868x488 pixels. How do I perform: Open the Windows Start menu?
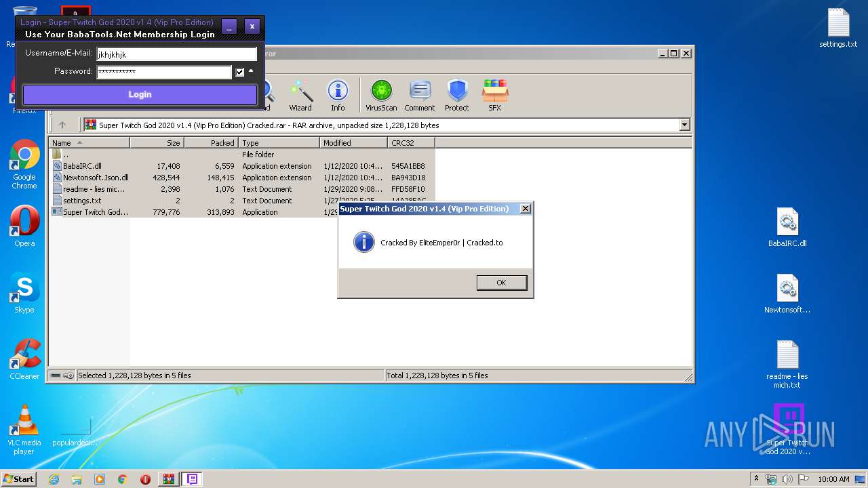(x=19, y=479)
